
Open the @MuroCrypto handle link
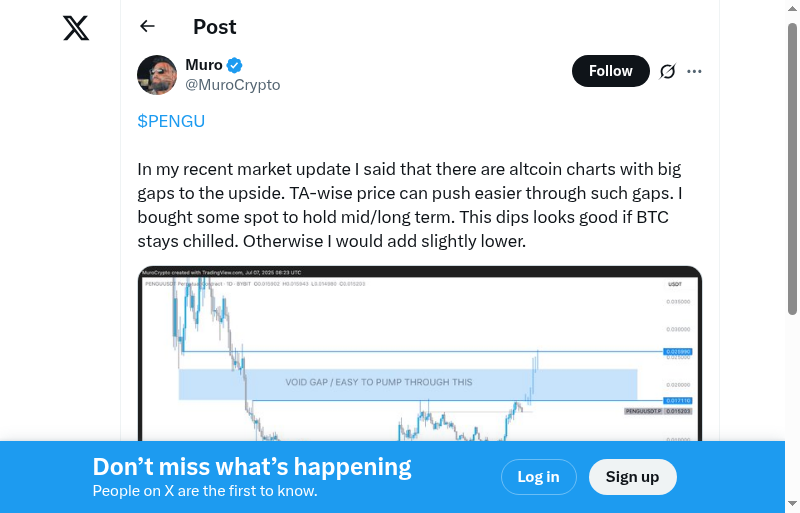[x=233, y=85]
